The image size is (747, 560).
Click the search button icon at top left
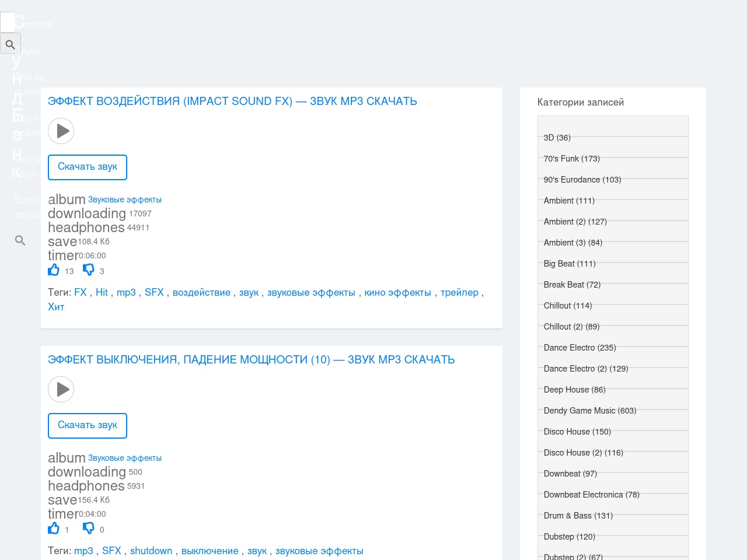pyautogui.click(x=11, y=44)
